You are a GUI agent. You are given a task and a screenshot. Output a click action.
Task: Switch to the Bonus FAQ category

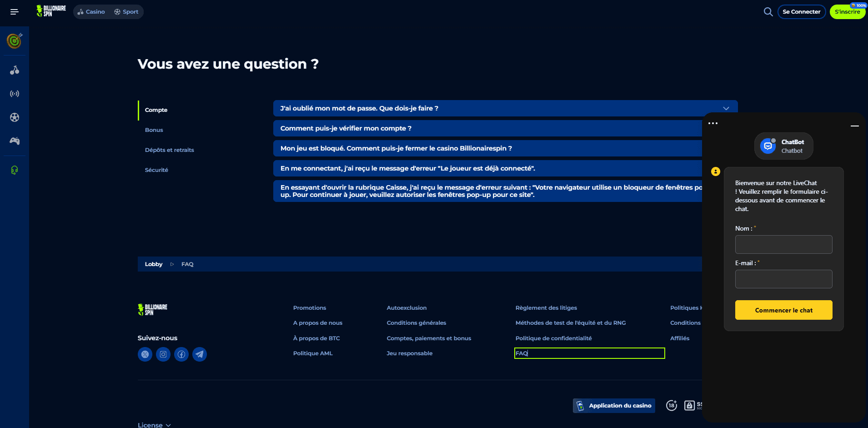click(x=154, y=130)
